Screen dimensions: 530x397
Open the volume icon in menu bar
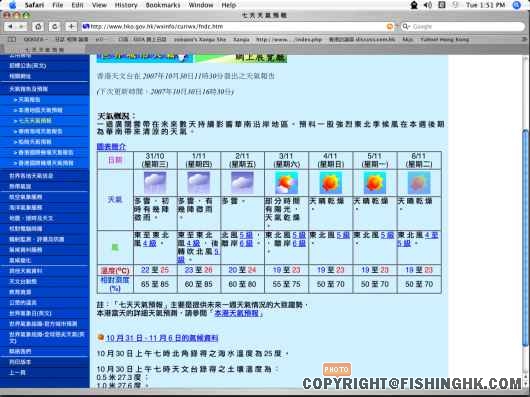tap(428, 5)
